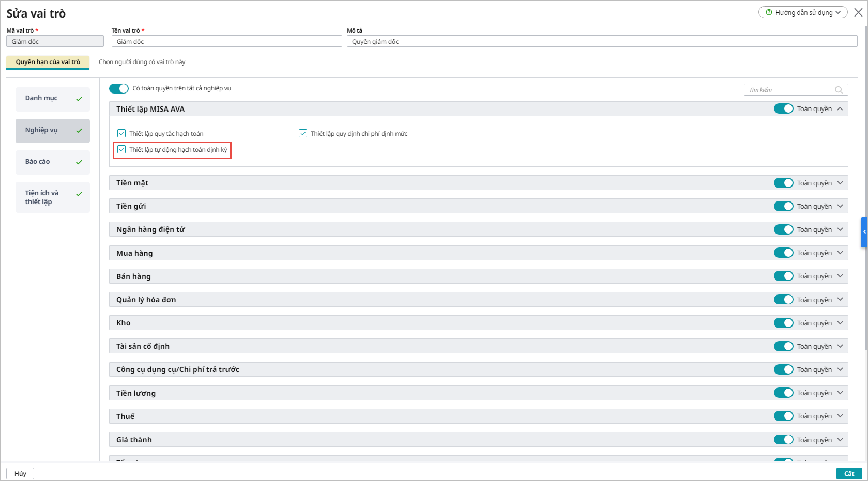The width and height of the screenshot is (868, 481).
Task: Click the Cất save button
Action: click(849, 473)
